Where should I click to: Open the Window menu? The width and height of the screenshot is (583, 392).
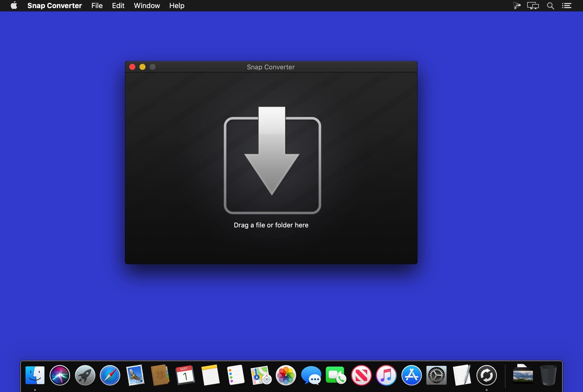147,6
